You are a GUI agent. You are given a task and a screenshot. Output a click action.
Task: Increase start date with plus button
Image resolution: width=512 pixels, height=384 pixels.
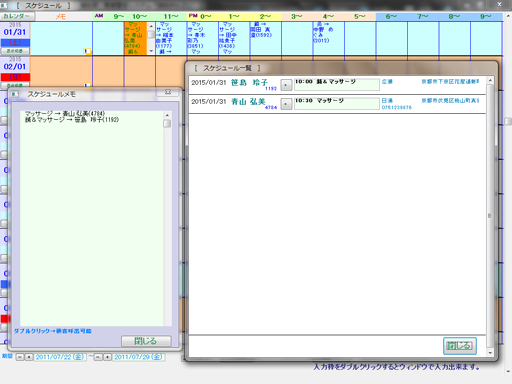point(29,357)
